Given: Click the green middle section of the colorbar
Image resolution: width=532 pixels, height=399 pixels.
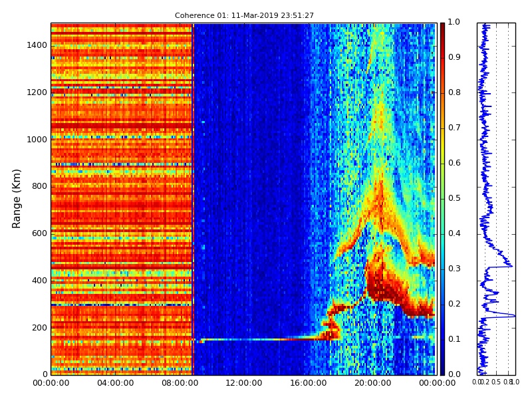Looking at the screenshot, I should [442, 199].
